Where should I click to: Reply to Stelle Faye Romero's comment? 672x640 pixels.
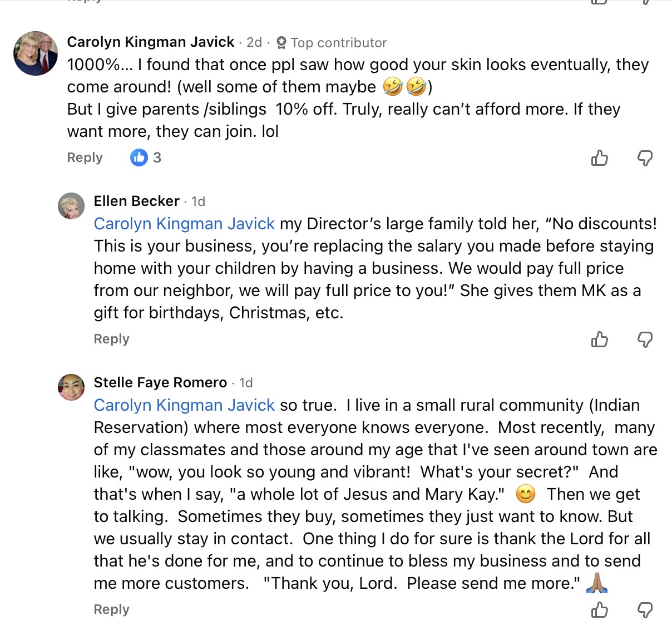(111, 610)
